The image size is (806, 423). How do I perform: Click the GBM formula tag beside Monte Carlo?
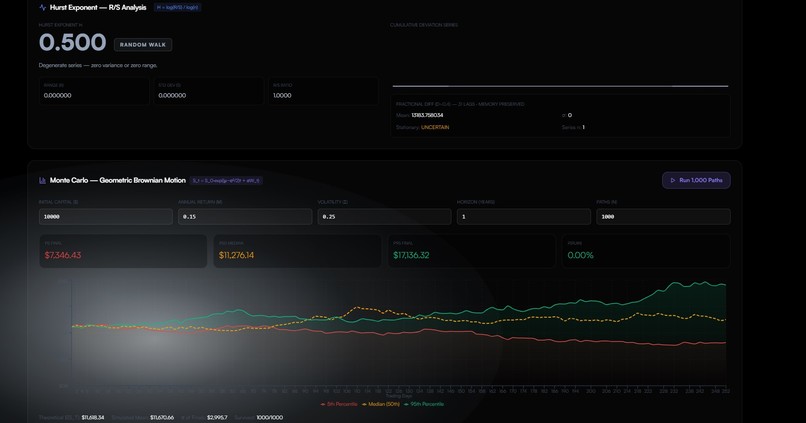[226, 180]
